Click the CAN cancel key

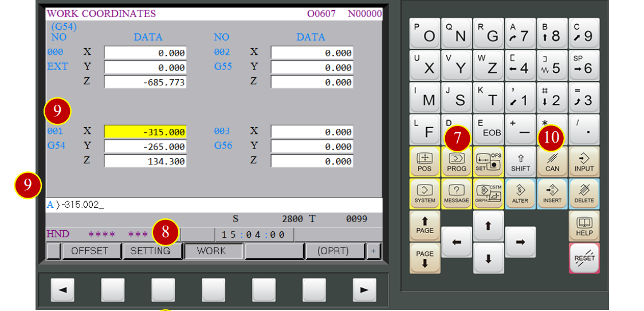click(x=552, y=162)
